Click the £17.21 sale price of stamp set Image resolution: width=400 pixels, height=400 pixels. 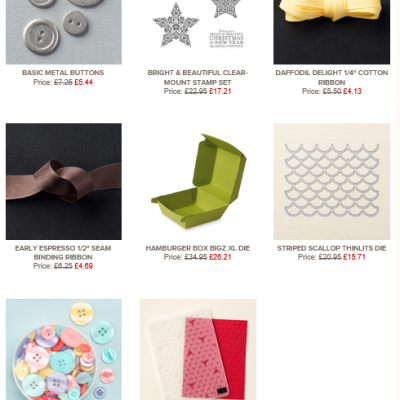pyautogui.click(x=220, y=91)
